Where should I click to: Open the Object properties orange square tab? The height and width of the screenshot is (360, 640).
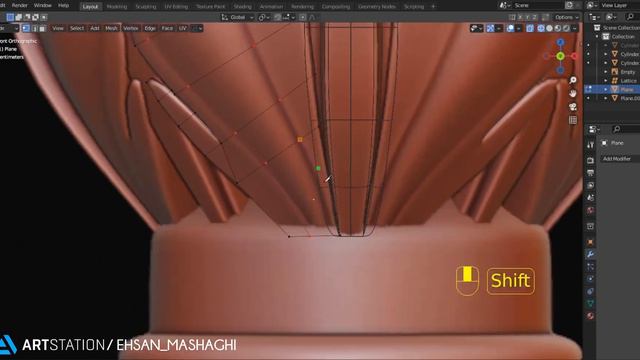click(591, 242)
